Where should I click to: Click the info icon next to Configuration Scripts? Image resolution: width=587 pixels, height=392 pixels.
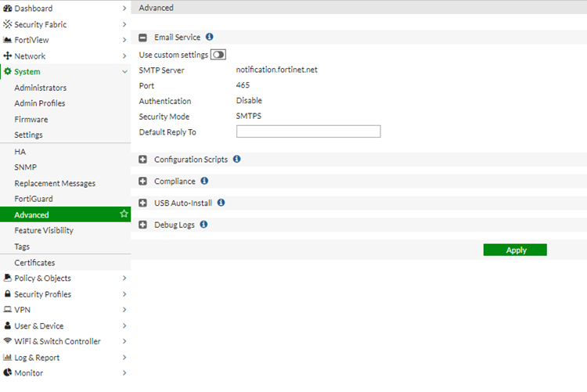coord(237,159)
